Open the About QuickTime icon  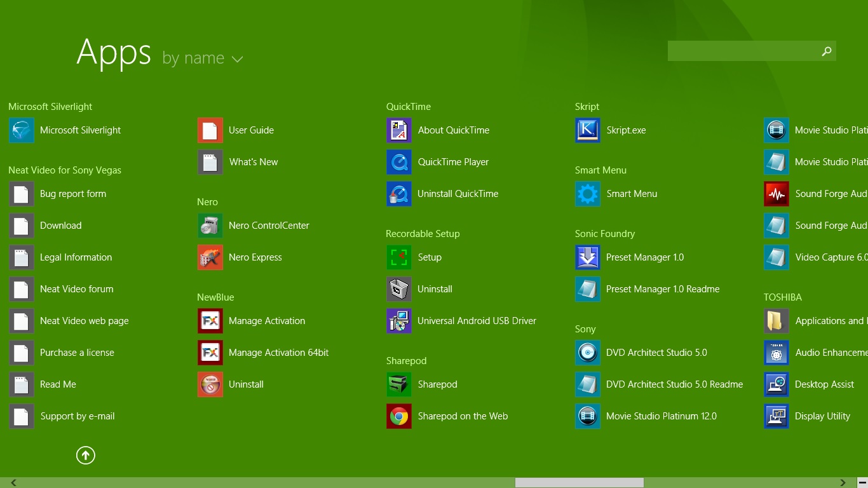(x=399, y=130)
